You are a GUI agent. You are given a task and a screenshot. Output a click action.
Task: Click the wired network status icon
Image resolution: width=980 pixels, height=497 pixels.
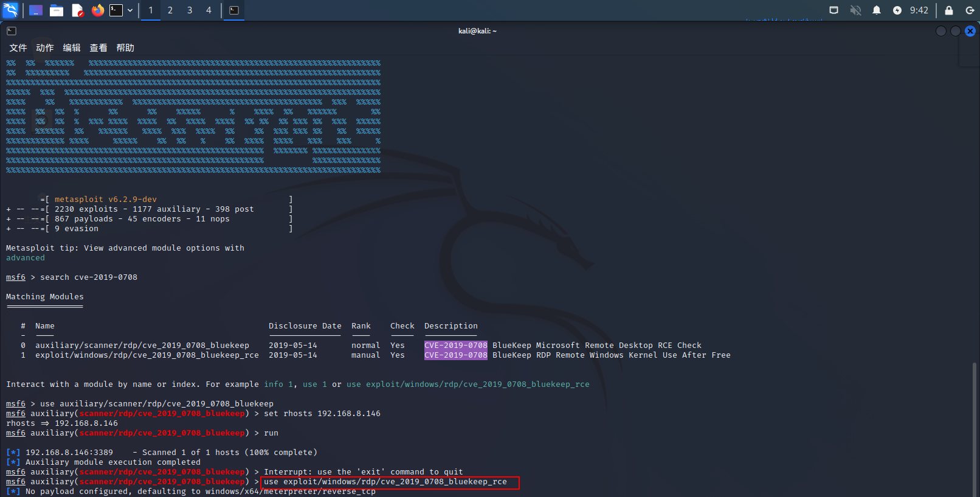coord(834,10)
